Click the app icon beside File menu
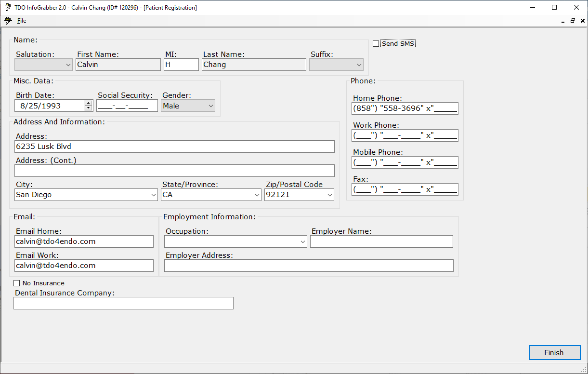This screenshot has height=374, width=588. coord(8,21)
